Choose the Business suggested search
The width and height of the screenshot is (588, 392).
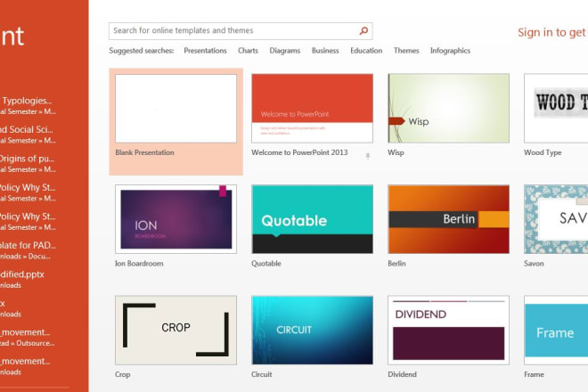pos(325,51)
